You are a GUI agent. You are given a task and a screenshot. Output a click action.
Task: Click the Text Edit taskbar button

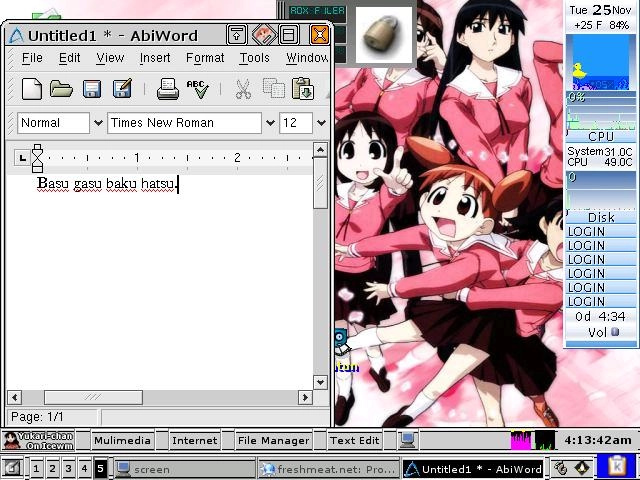point(355,440)
